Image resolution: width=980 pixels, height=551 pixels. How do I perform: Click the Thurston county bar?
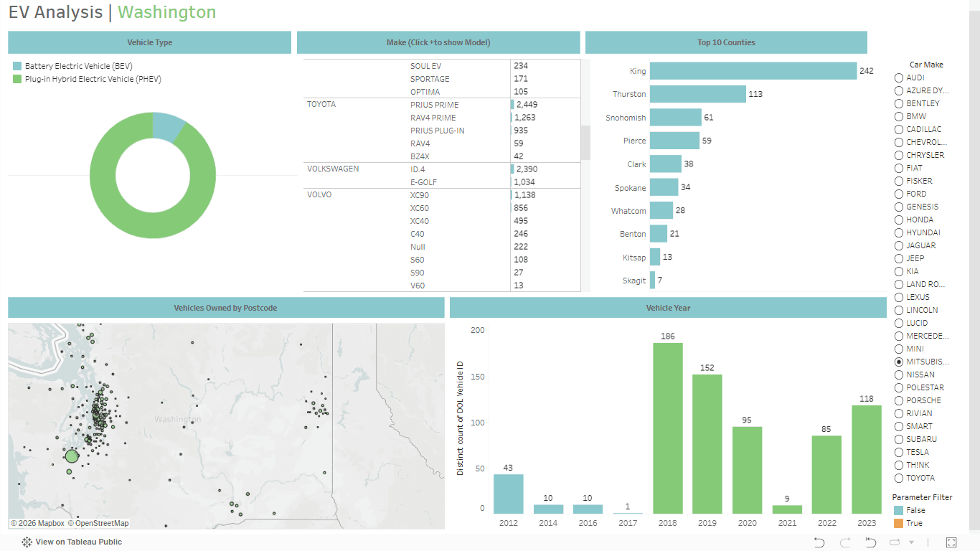coord(698,94)
